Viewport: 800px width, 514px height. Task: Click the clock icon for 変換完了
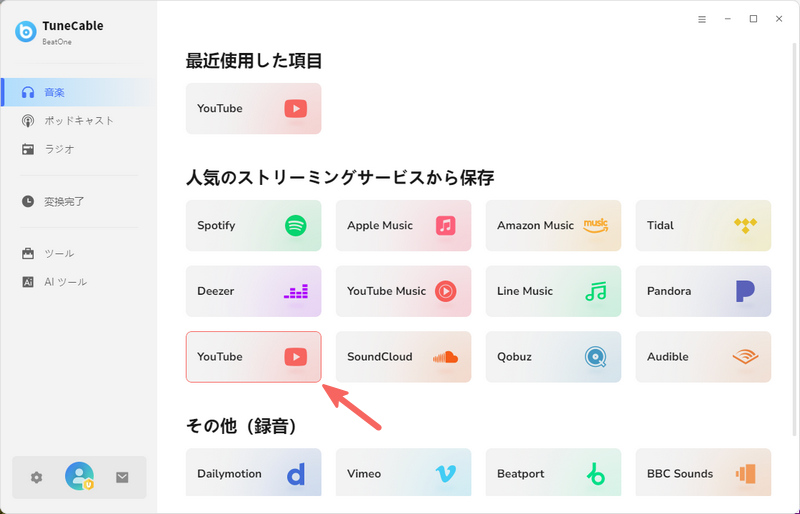[x=28, y=202]
